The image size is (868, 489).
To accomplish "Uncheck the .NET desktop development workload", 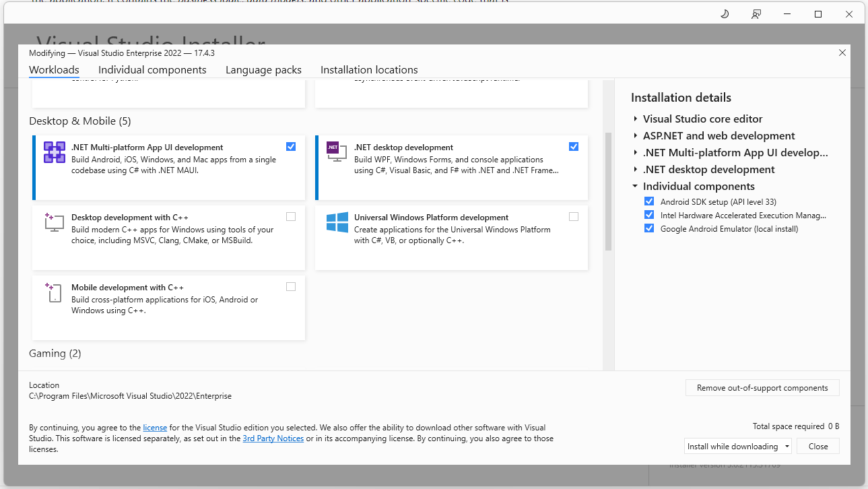I will [574, 146].
